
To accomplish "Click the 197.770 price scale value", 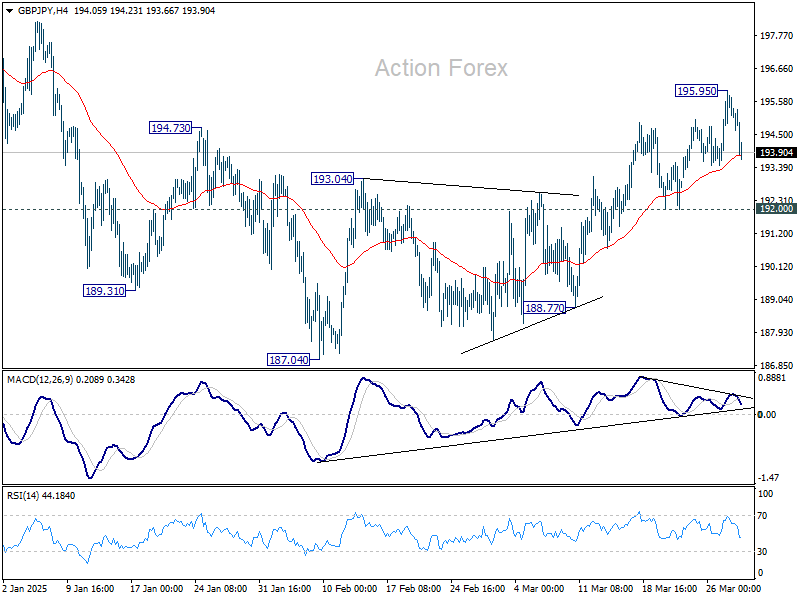I will pos(777,36).
